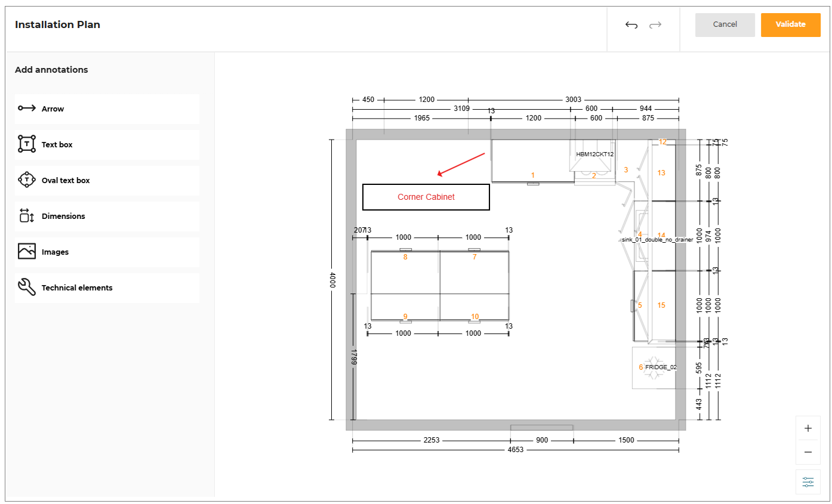Select the sink_01_double_no_drainer element
832x504 pixels.
pyautogui.click(x=657, y=239)
